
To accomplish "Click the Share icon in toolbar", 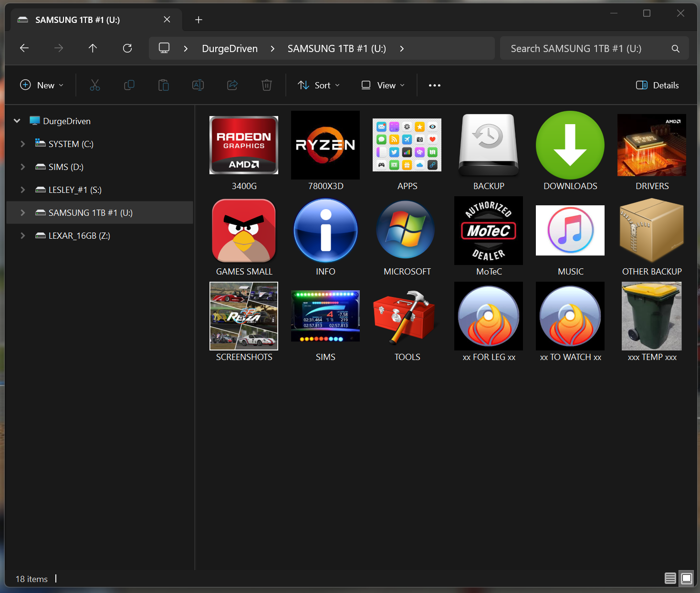I will (x=232, y=85).
